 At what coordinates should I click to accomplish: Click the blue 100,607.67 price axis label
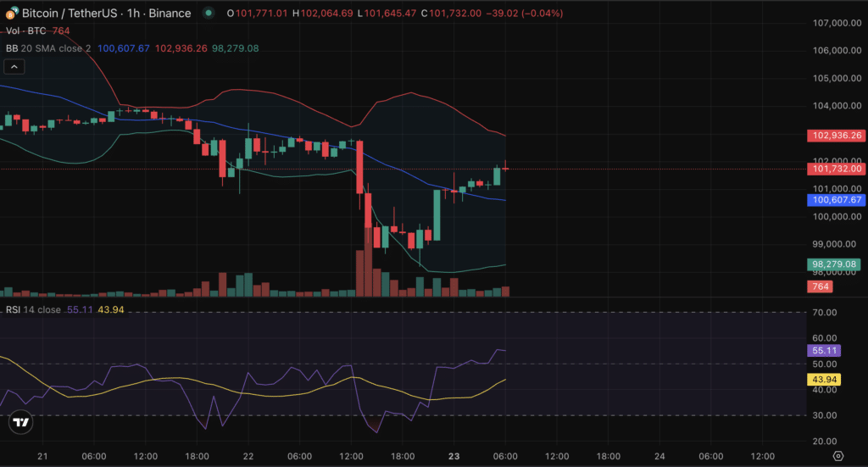[x=837, y=200]
